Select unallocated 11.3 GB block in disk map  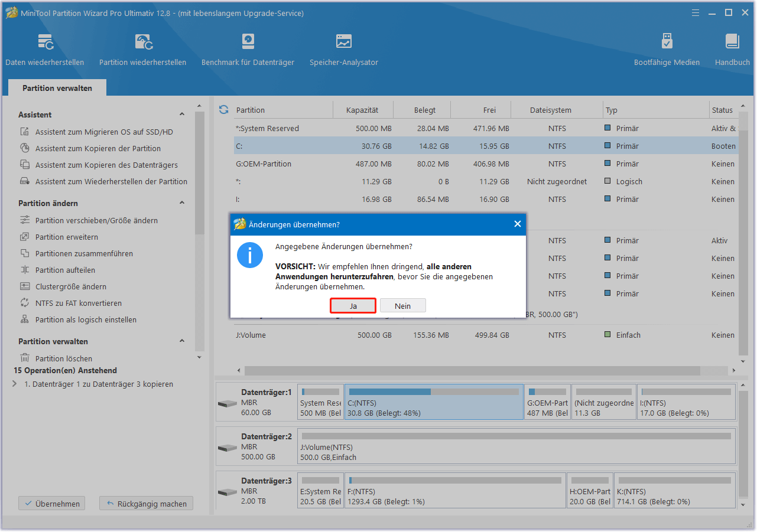(x=603, y=402)
